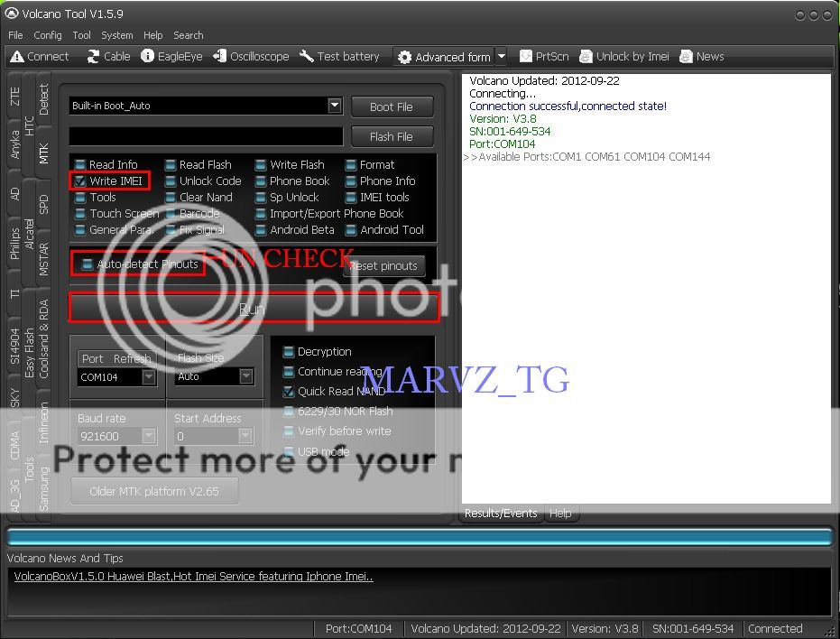The height and width of the screenshot is (639, 840).
Task: Open the Start Address dropdown
Action: pyautogui.click(x=245, y=436)
